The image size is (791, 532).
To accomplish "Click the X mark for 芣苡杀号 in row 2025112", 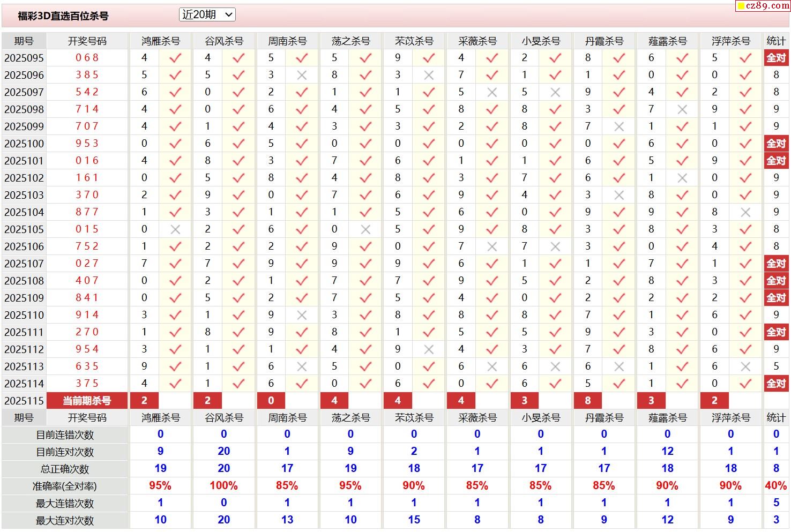I will tap(429, 349).
